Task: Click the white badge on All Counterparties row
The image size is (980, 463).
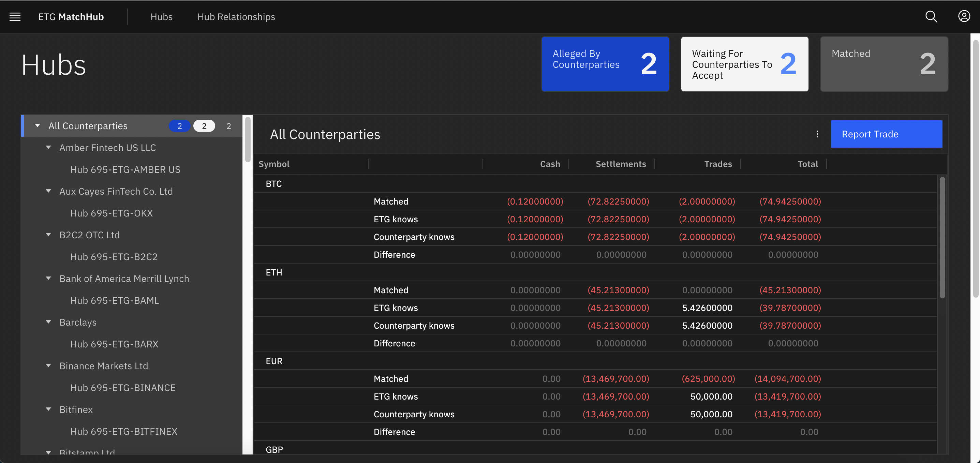Action: point(204,126)
